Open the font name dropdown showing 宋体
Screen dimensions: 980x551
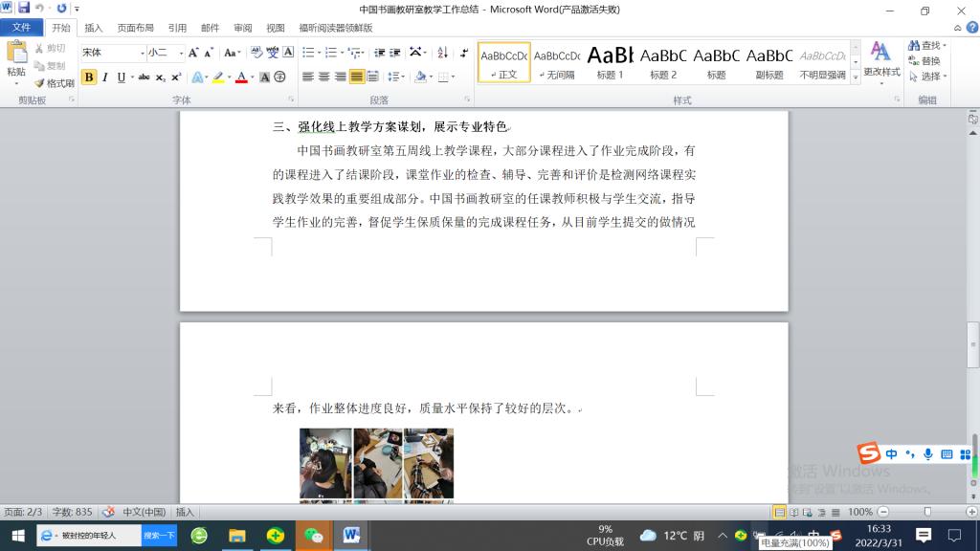[111, 54]
